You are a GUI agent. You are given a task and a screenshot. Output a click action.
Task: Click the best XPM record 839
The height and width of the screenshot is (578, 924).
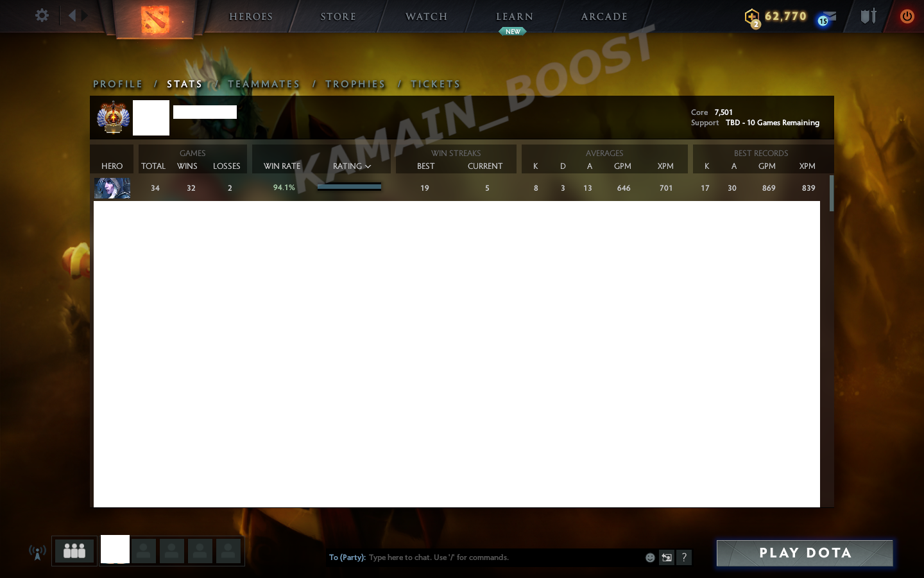(x=809, y=188)
